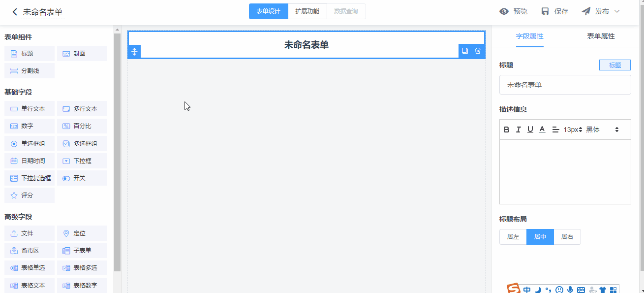Expand the 发布 dropdown arrow

pyautogui.click(x=617, y=11)
